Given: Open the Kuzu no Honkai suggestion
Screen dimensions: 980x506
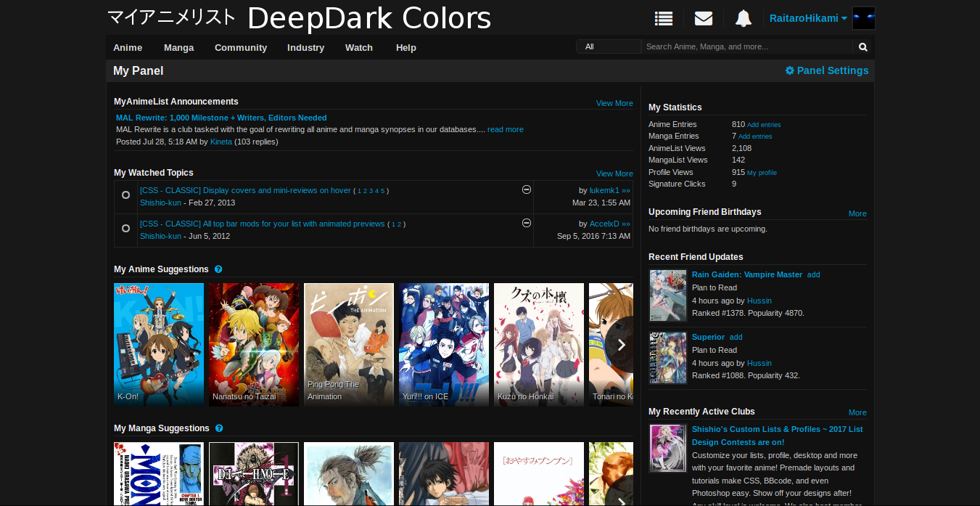Looking at the screenshot, I should (539, 345).
